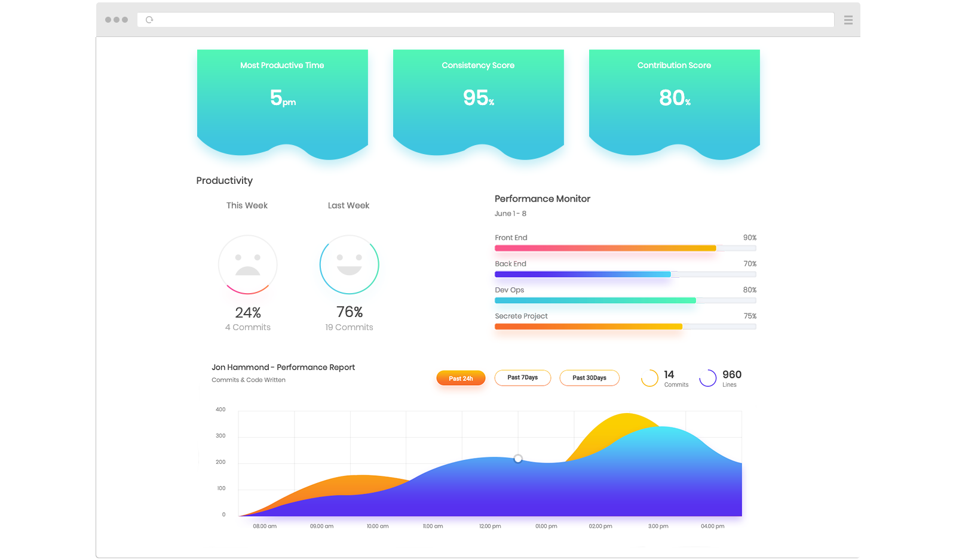Select the Jon Hammond Performance Report heading
Screen dimensions: 956x560
[x=283, y=367]
